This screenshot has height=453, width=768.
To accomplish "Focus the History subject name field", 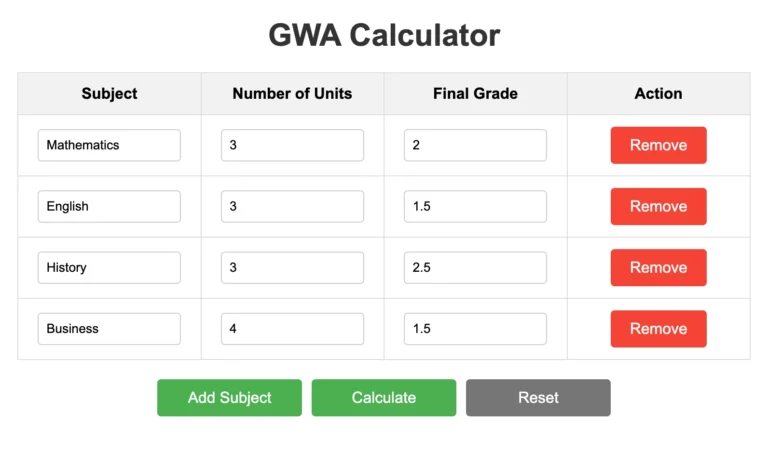I will tap(109, 267).
